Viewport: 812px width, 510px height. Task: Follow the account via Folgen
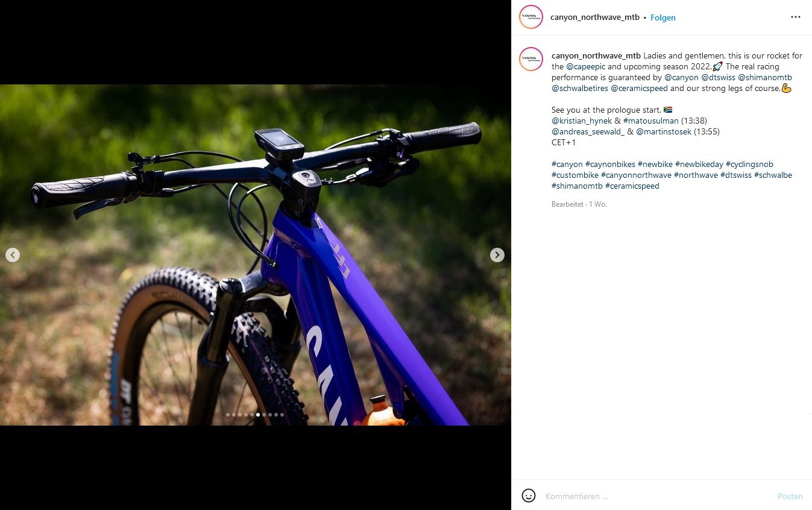663,18
